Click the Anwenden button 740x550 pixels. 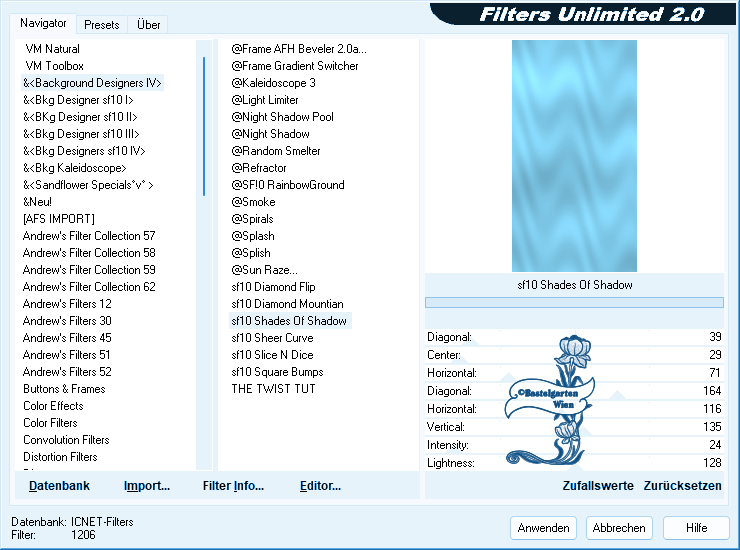click(x=543, y=528)
